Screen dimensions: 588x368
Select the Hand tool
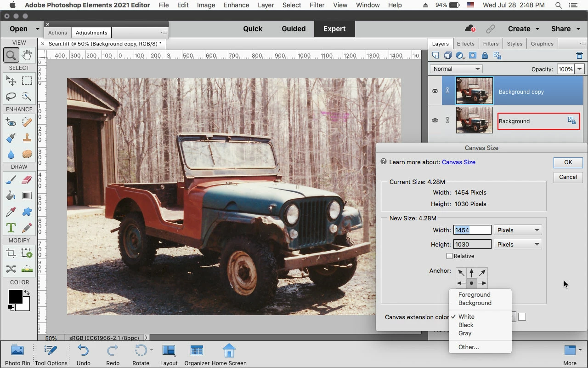pos(27,55)
